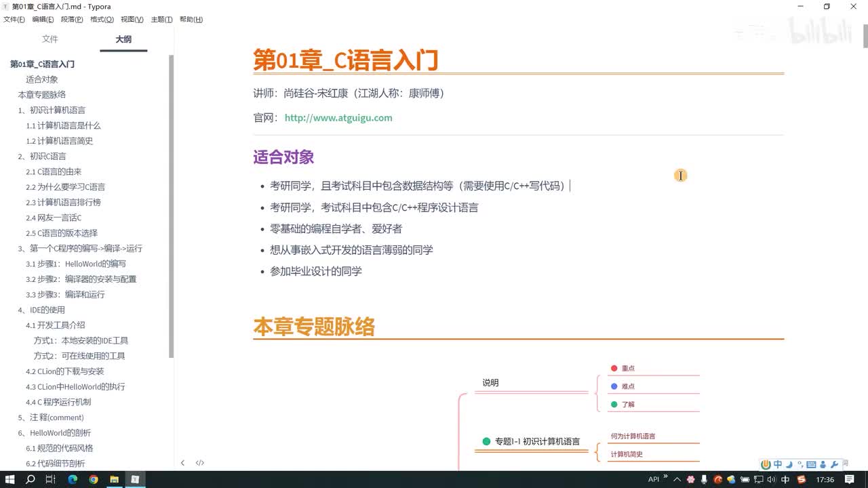The height and width of the screenshot is (488, 868).
Task: Jump to outline item 1、初识计算机语言
Action: 52,110
